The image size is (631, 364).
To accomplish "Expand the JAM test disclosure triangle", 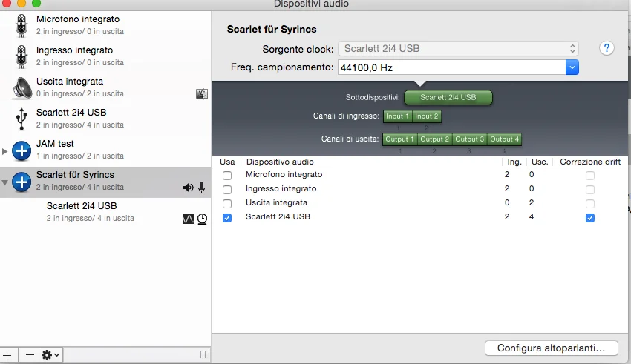I will [6, 151].
